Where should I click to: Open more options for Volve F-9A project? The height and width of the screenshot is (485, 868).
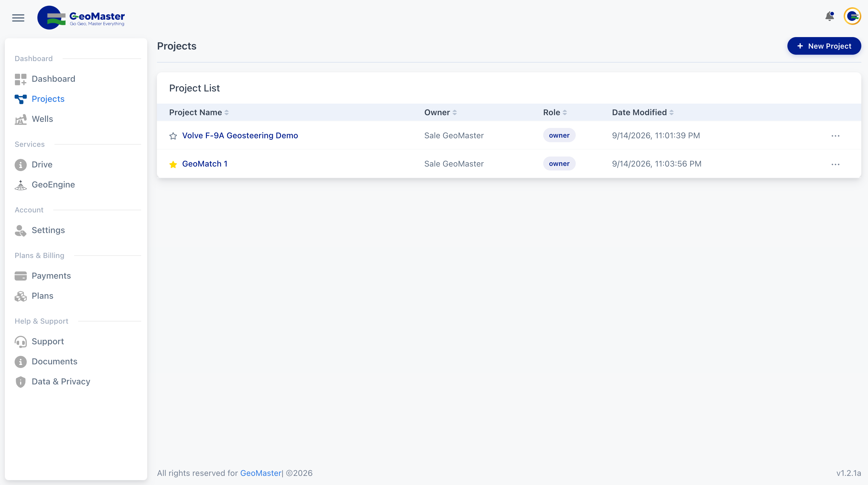[x=835, y=136]
